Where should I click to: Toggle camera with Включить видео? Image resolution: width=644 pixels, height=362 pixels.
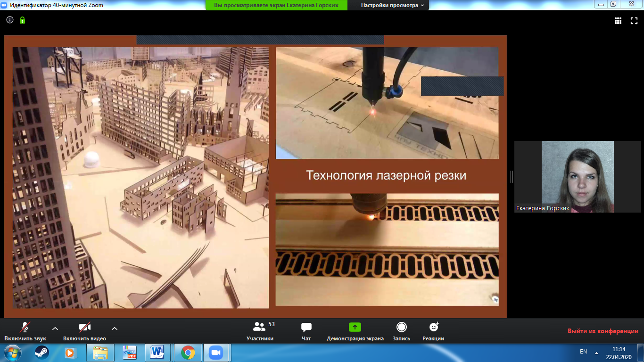[x=85, y=331]
